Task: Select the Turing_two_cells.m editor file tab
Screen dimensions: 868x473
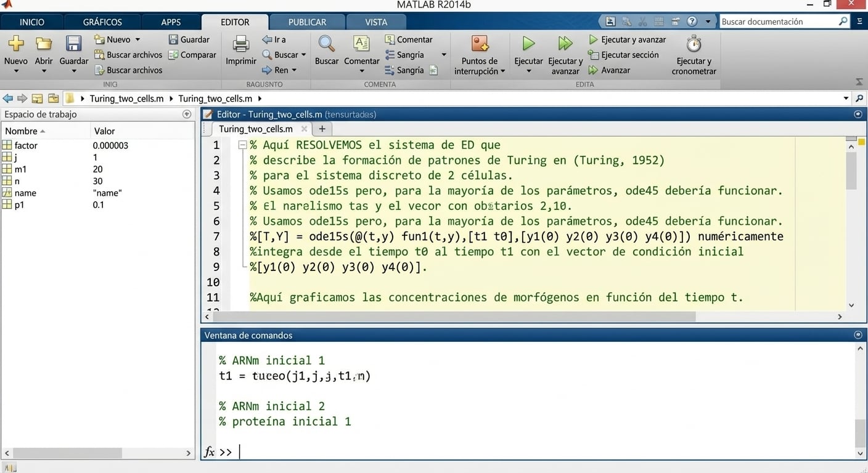Action: coord(256,129)
